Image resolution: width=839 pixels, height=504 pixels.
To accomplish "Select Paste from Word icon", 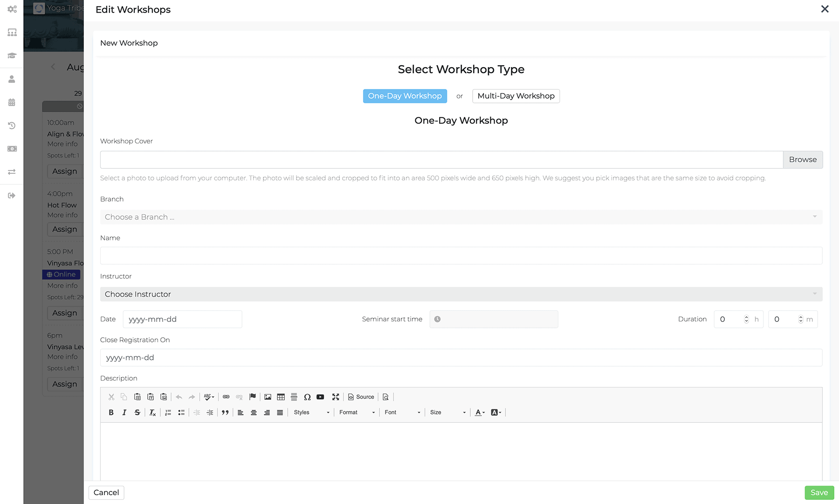I will coord(164,397).
